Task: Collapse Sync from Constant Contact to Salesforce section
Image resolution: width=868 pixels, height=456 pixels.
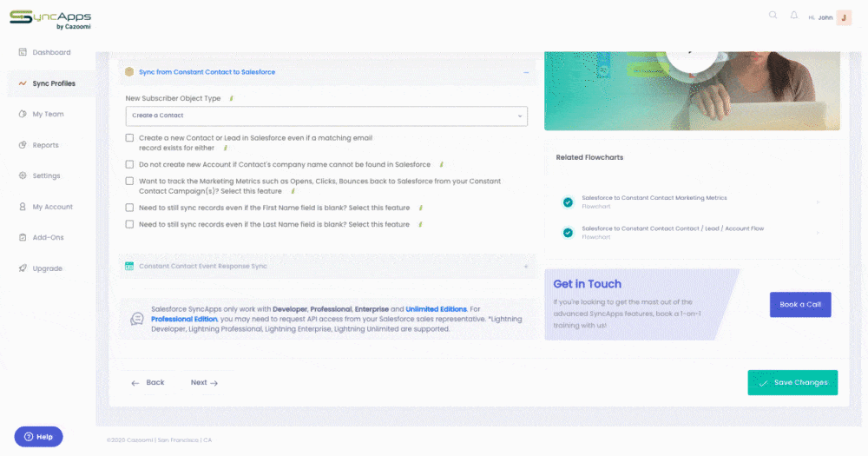Action: click(x=526, y=72)
